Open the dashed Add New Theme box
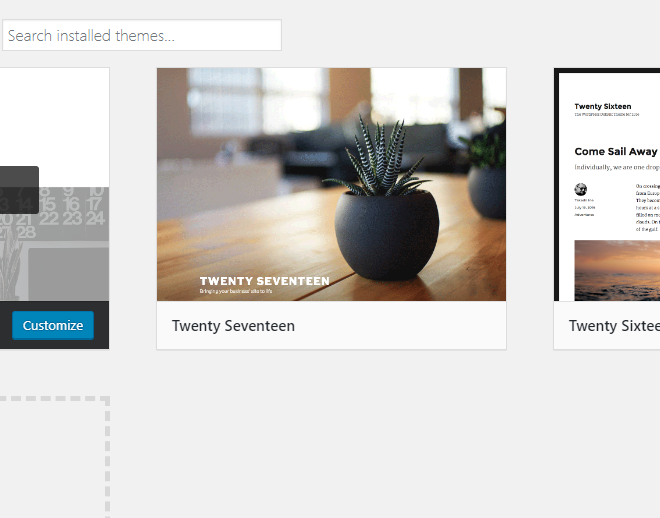Image resolution: width=660 pixels, height=518 pixels. coord(55,457)
